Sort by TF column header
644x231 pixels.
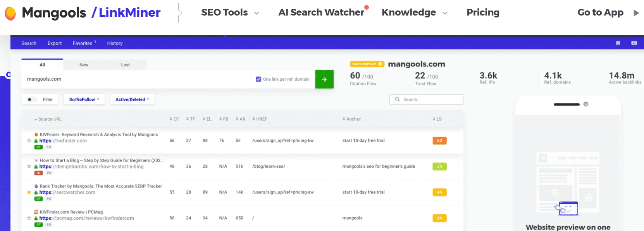(190, 119)
